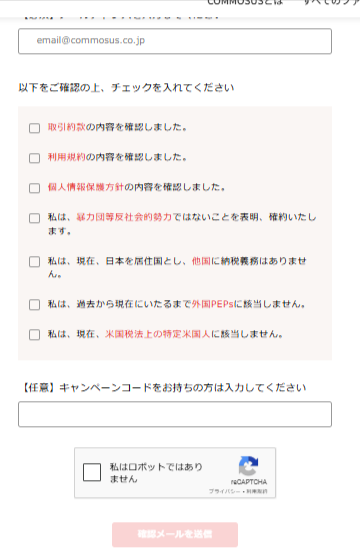Tick the 日本を居住国 tax checkbox
360x554 pixels.
click(34, 262)
